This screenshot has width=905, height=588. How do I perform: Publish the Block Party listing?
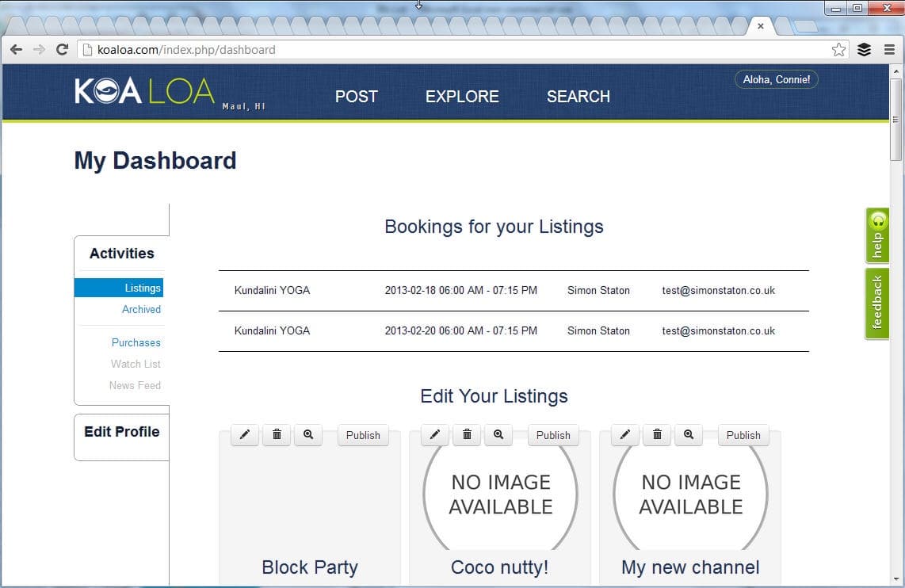click(363, 435)
